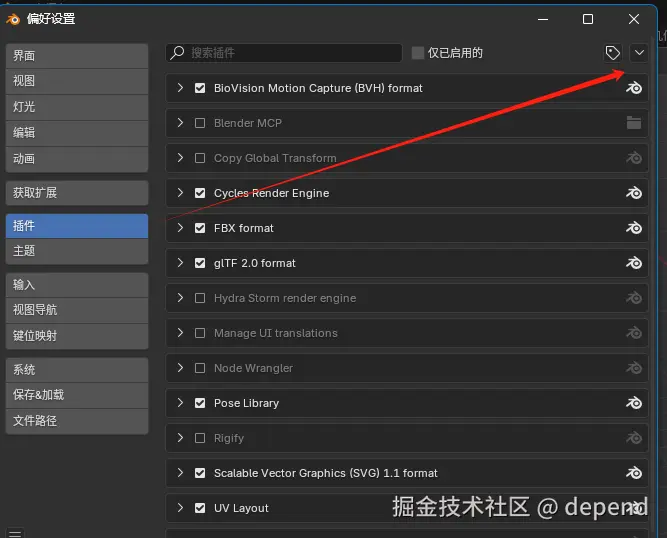Screen dimensions: 667x538
Task: Click the search magnifier icon
Action: (x=177, y=53)
